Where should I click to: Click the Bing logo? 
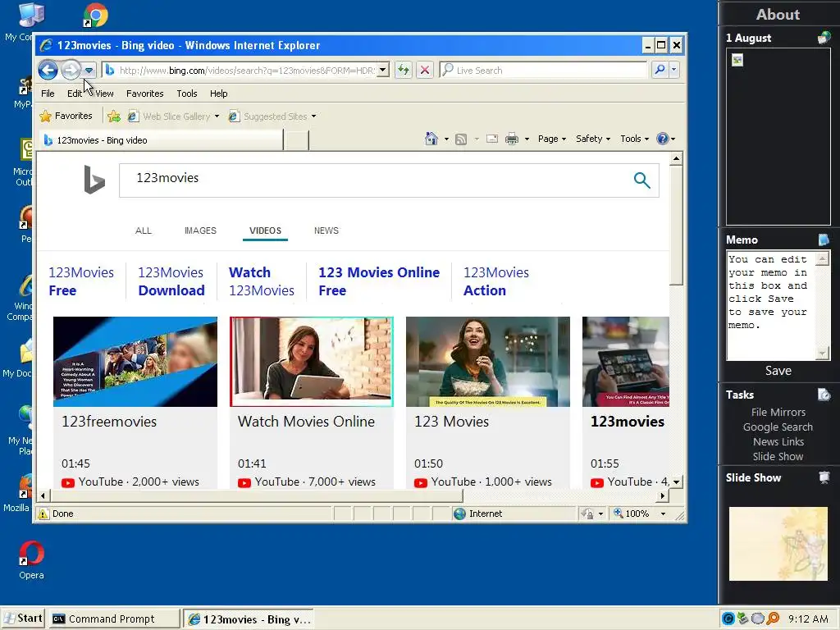pos(94,180)
